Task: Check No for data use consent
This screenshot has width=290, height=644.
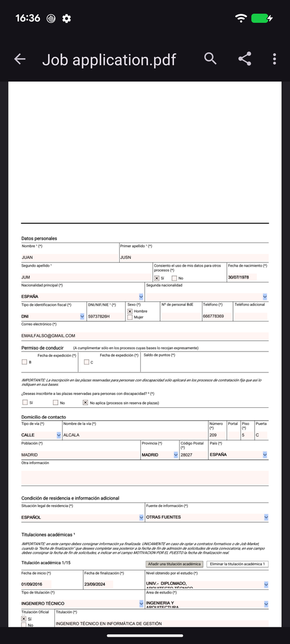Action: 174,278
